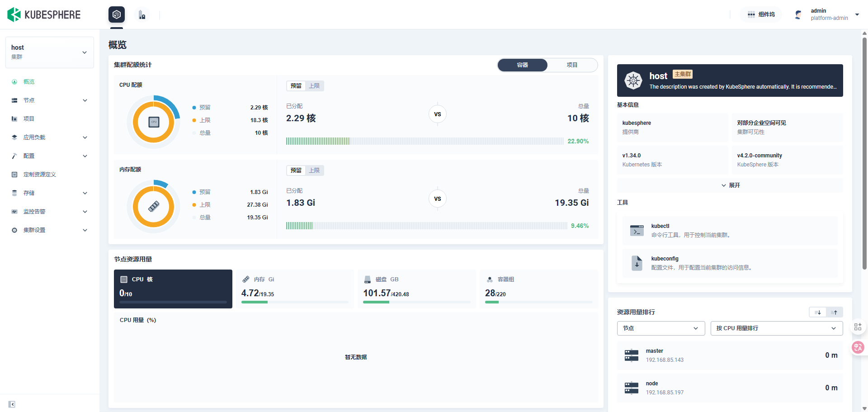
Task: Select 预留 in CPU 配额 section
Action: point(296,86)
